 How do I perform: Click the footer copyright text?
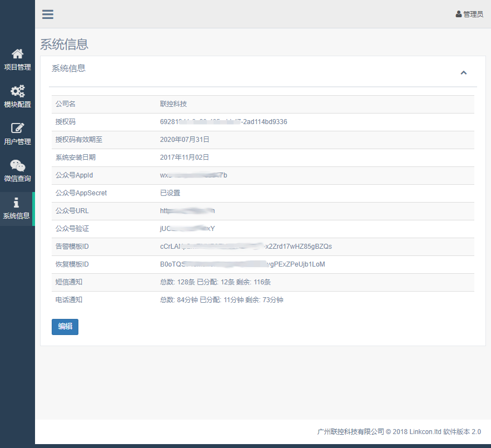pos(399,432)
